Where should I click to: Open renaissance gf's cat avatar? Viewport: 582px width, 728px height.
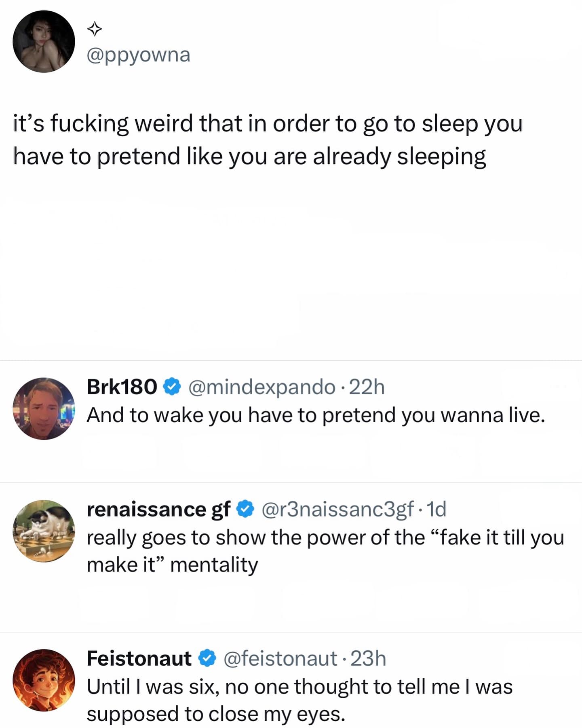coord(44,531)
